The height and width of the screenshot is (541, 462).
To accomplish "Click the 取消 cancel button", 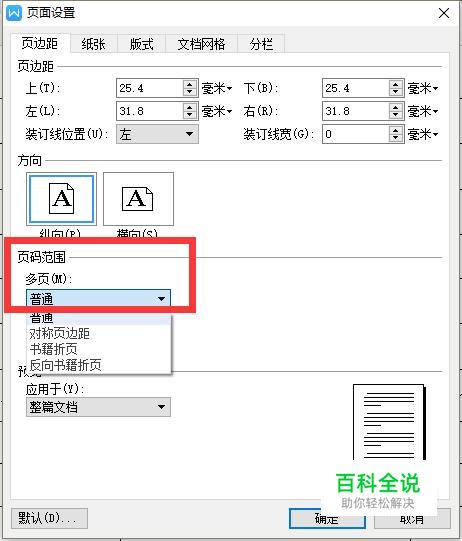I will click(x=412, y=518).
